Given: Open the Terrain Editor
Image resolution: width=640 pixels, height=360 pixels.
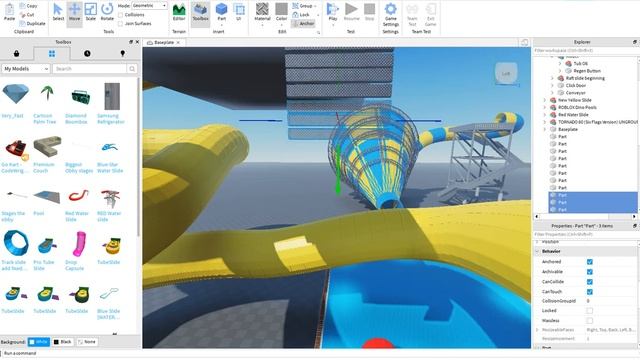Looking at the screenshot, I should tap(179, 11).
